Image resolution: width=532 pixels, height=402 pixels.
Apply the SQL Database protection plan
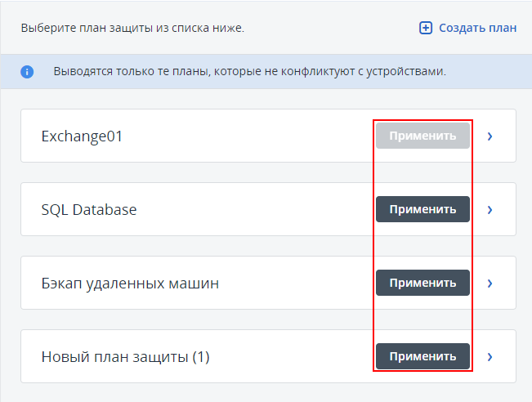click(x=422, y=209)
